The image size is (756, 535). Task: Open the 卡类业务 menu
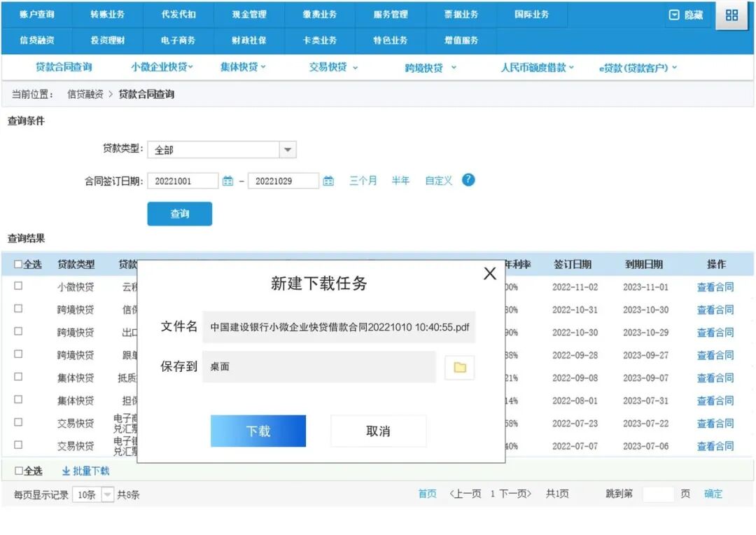tap(319, 41)
